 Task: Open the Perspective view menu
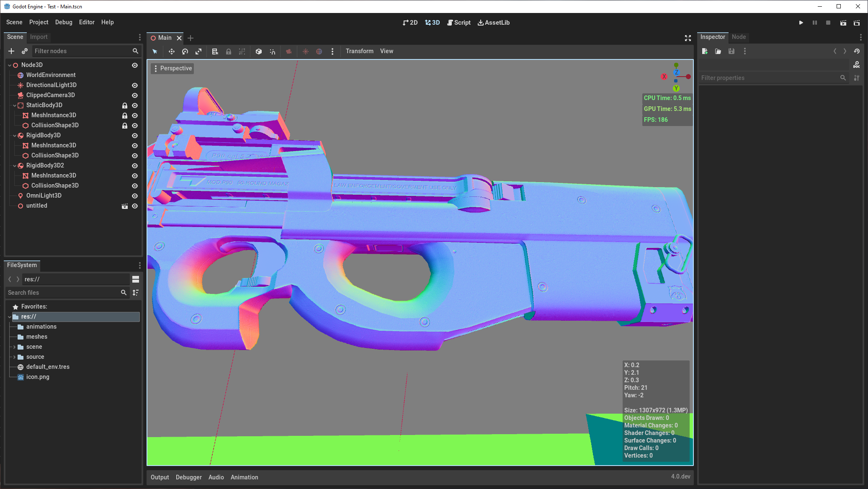pyautogui.click(x=172, y=68)
